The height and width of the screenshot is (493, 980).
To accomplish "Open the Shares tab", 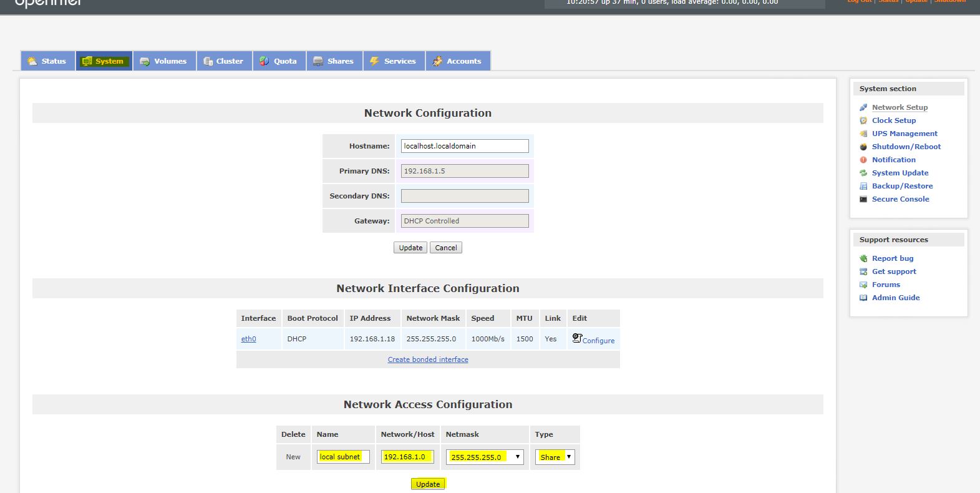I will click(x=334, y=61).
